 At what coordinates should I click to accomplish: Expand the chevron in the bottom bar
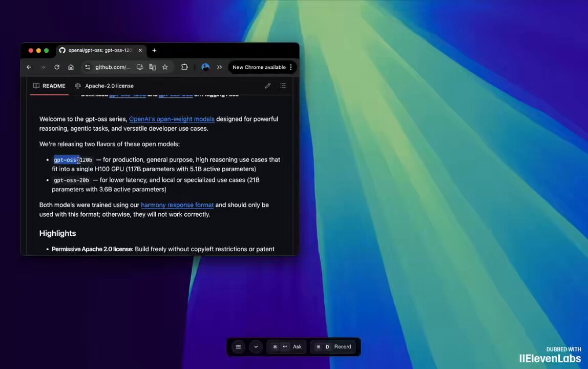tap(256, 347)
